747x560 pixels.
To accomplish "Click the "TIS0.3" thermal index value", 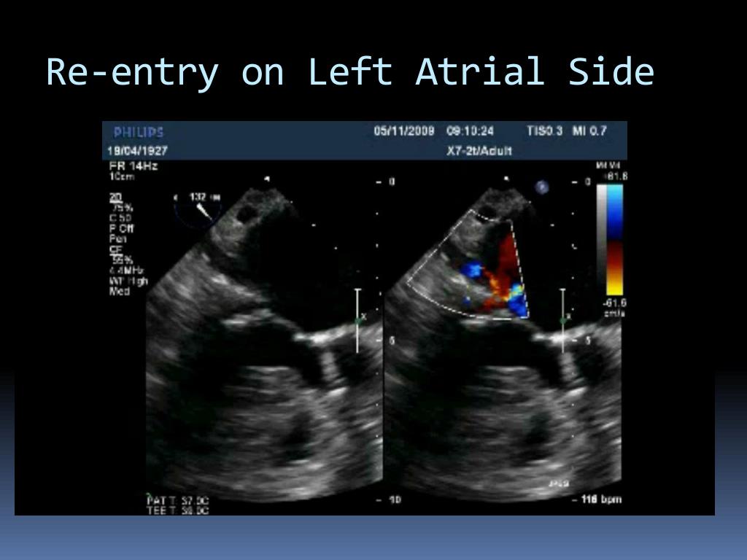I will (x=544, y=131).
